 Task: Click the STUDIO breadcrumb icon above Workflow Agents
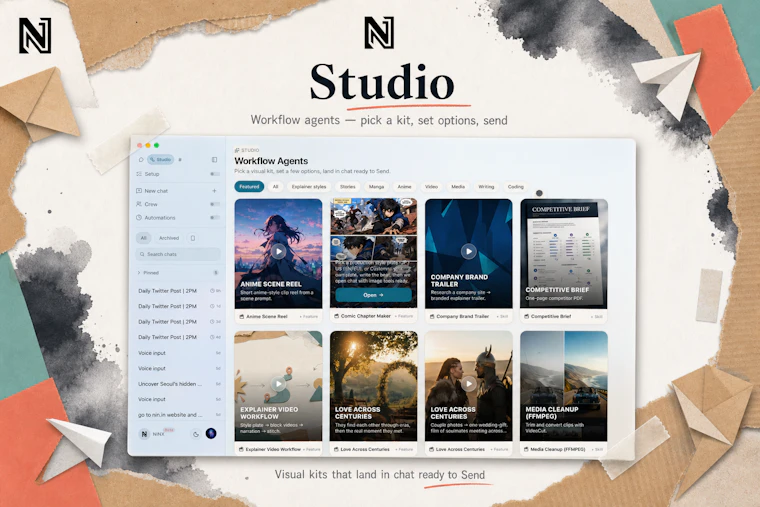click(237, 150)
